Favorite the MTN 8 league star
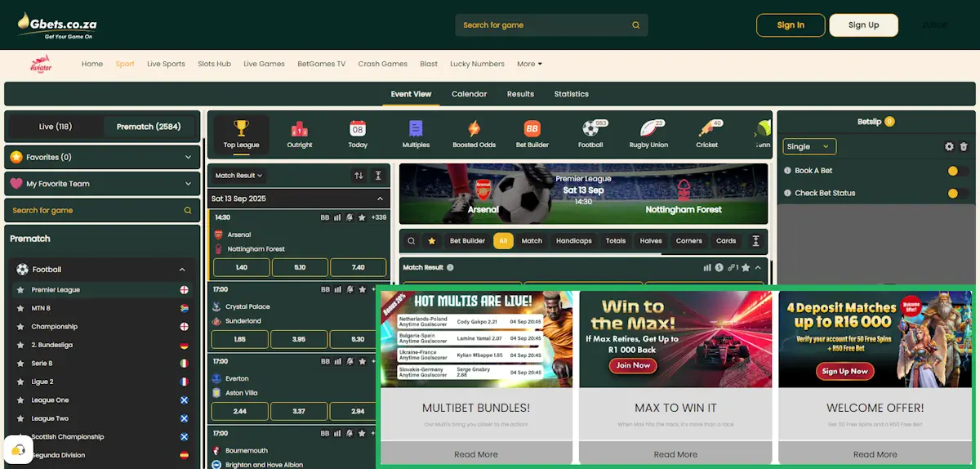Viewport: 980px width, 469px height. pos(21,308)
